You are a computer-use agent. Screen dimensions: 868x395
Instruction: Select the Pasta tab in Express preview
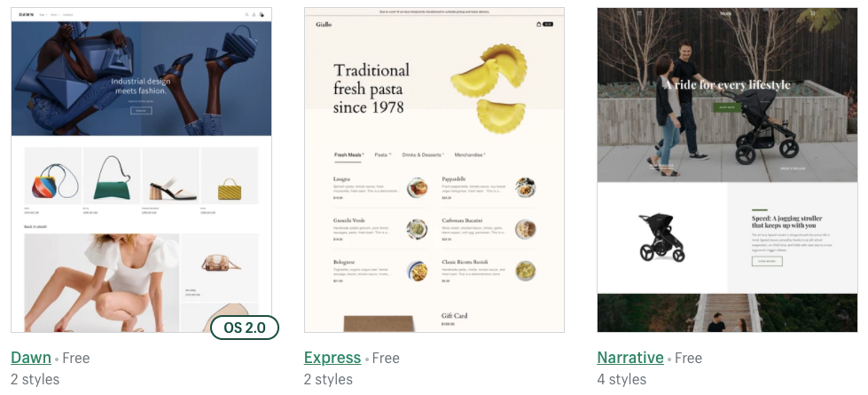click(382, 155)
